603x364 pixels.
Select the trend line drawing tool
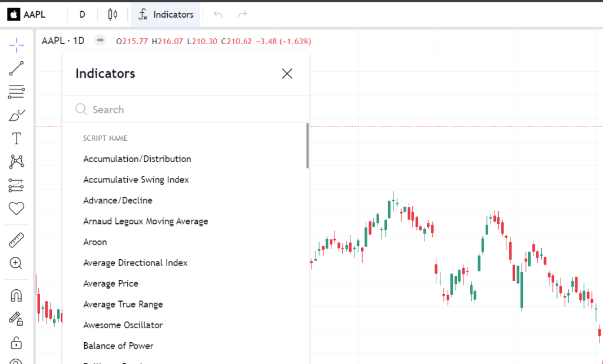[x=16, y=68]
